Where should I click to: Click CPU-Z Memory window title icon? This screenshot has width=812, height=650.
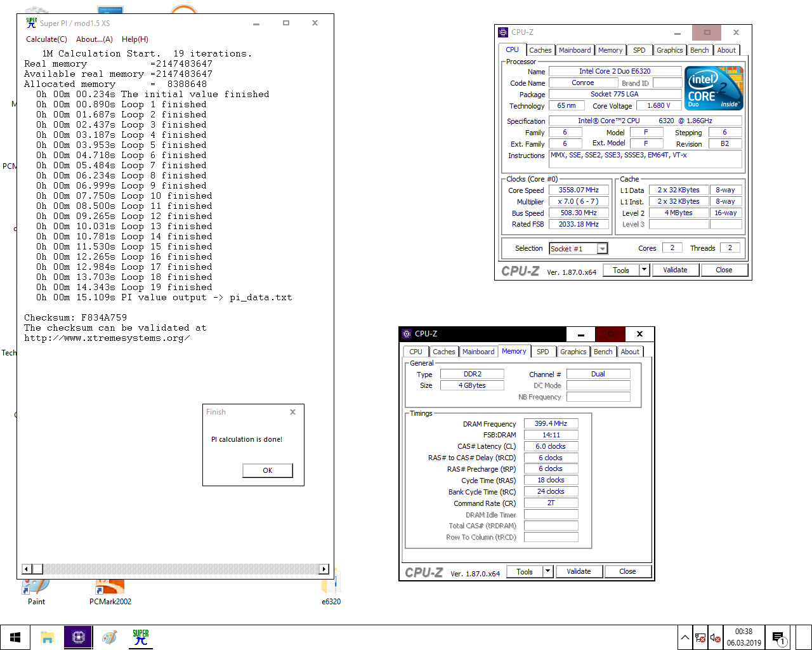[x=407, y=334]
